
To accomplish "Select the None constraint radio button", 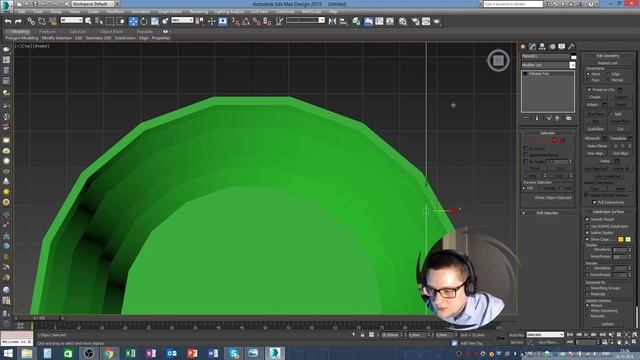I will pos(588,74).
